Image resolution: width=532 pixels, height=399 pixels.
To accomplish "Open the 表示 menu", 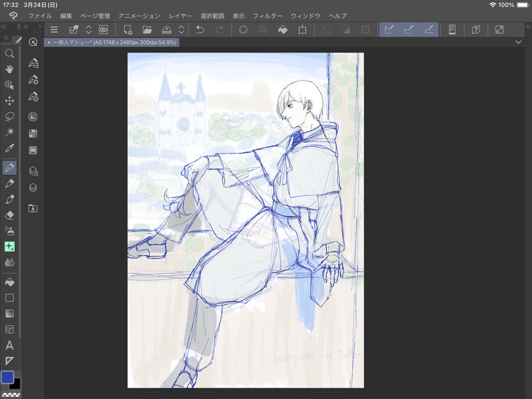I will (x=239, y=16).
